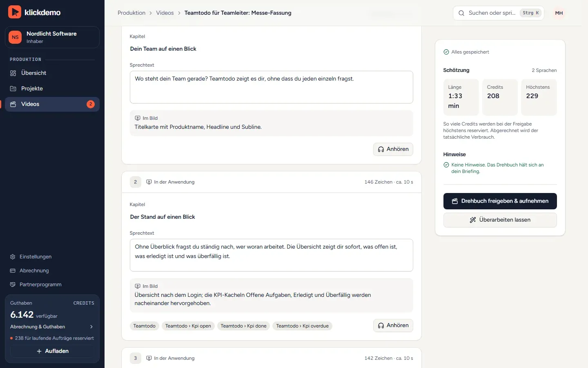The image size is (588, 368).
Task: Open Projekte in the sidebar
Action: pyautogui.click(x=52, y=88)
